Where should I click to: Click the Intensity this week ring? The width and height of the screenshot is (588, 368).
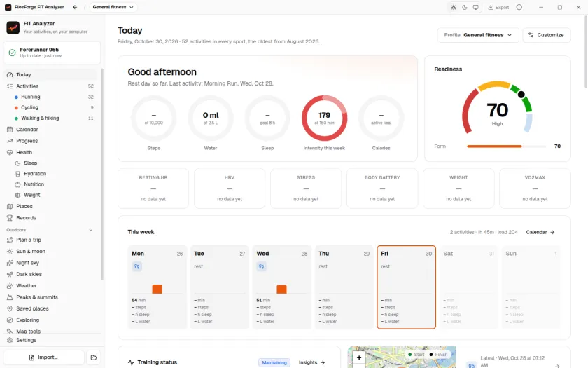324,118
